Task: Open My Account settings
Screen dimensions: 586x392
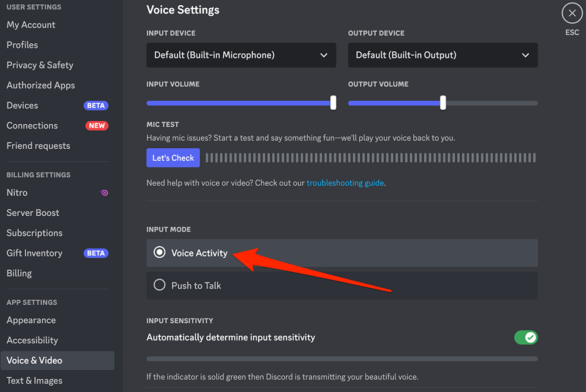Action: click(x=31, y=25)
